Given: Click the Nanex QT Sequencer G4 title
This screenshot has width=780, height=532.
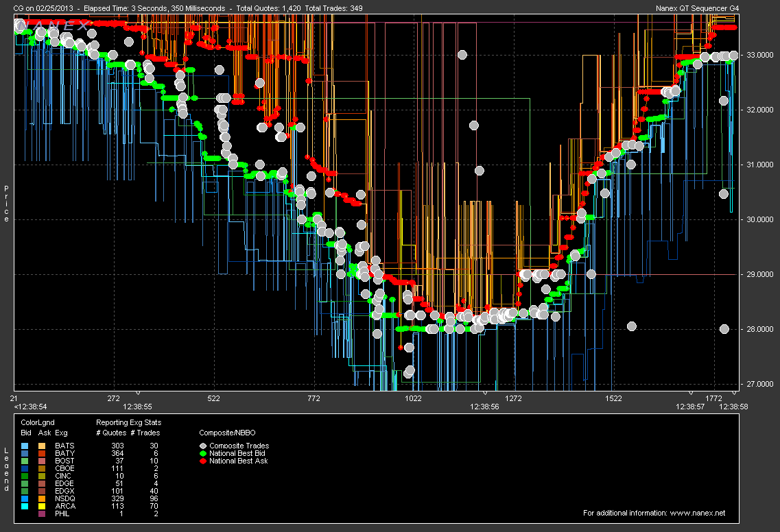Looking at the screenshot, I should tap(698, 8).
